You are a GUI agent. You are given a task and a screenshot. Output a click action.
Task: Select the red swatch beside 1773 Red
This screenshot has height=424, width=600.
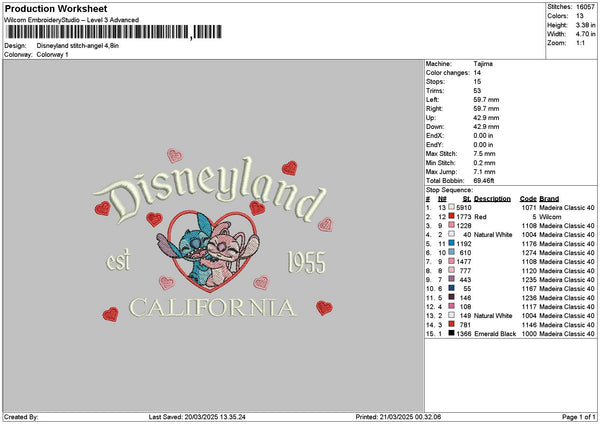pos(452,216)
